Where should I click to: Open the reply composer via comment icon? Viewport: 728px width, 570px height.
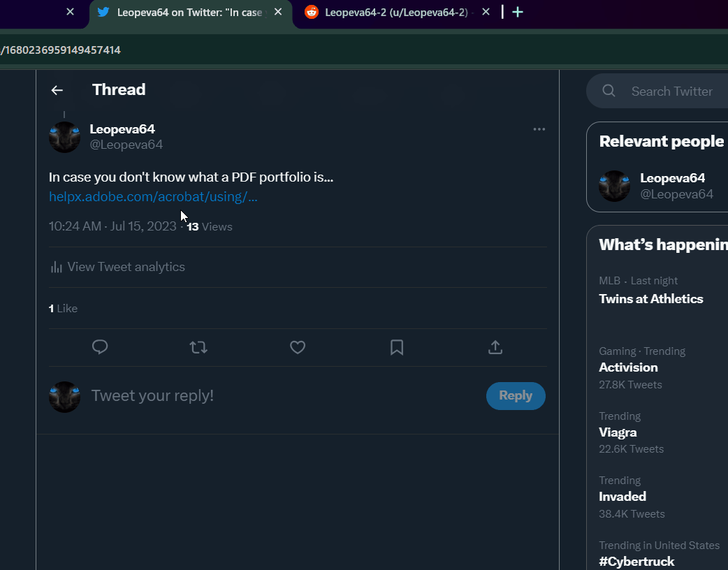coord(100,347)
